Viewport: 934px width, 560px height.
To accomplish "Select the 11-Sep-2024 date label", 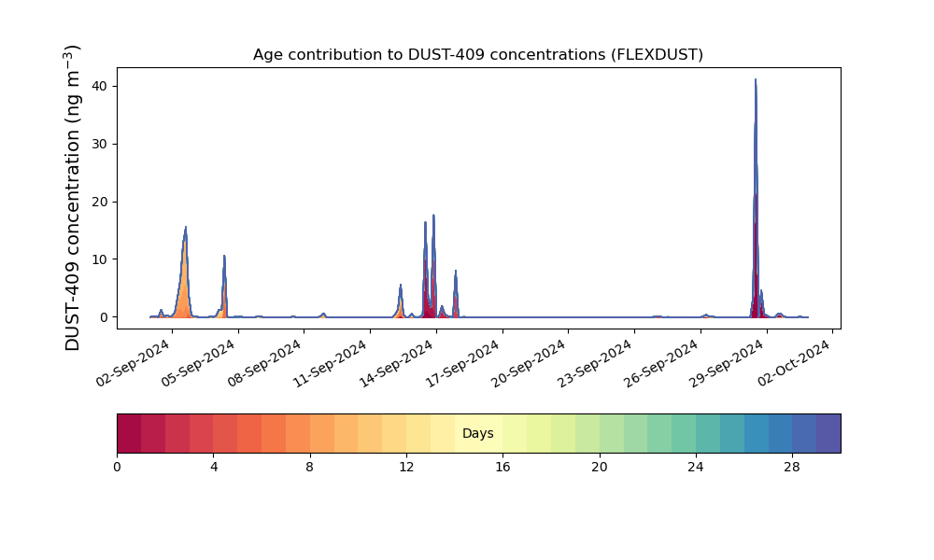I will [x=332, y=364].
